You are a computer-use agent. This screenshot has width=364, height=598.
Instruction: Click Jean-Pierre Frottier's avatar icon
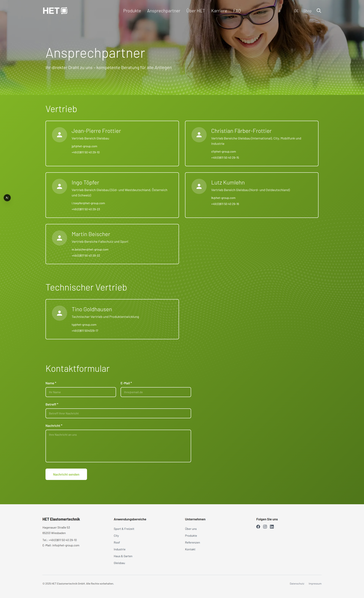pos(59,135)
